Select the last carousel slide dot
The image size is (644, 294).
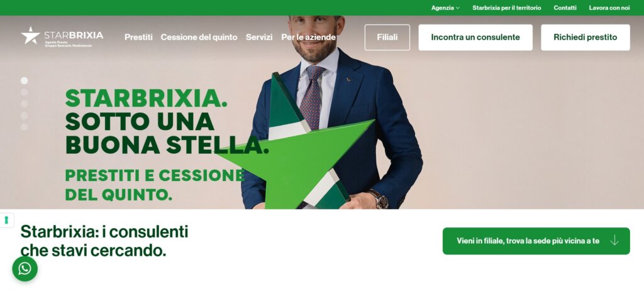point(25,127)
